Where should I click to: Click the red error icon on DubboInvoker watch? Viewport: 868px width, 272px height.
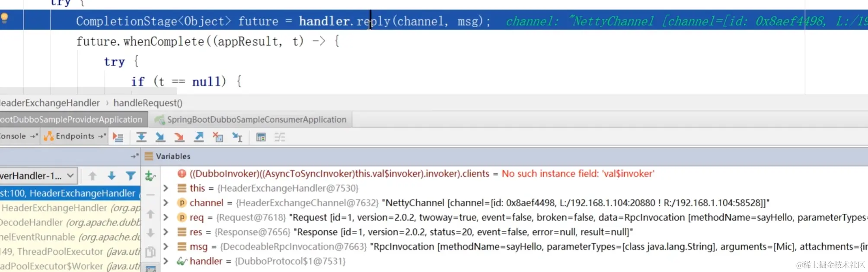point(182,174)
